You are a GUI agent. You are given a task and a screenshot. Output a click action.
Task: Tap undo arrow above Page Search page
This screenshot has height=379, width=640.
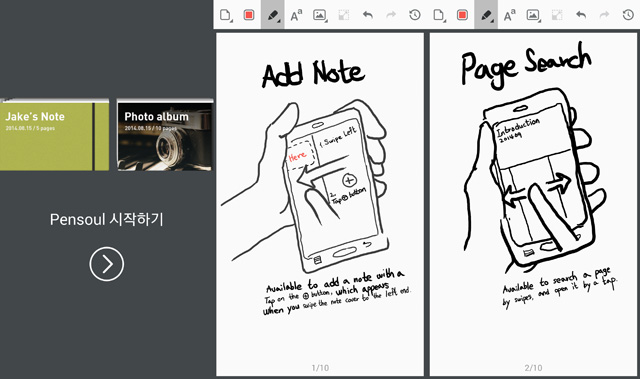(x=581, y=15)
